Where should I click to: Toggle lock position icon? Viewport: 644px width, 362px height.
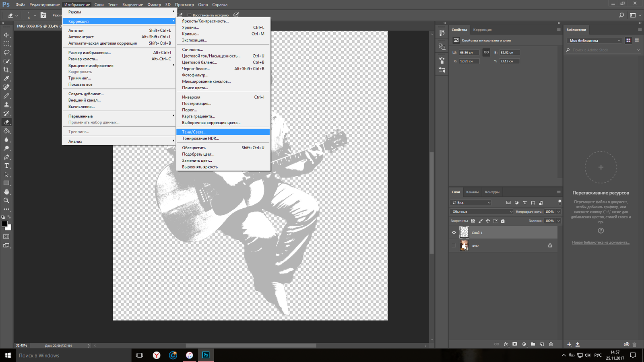pyautogui.click(x=488, y=221)
